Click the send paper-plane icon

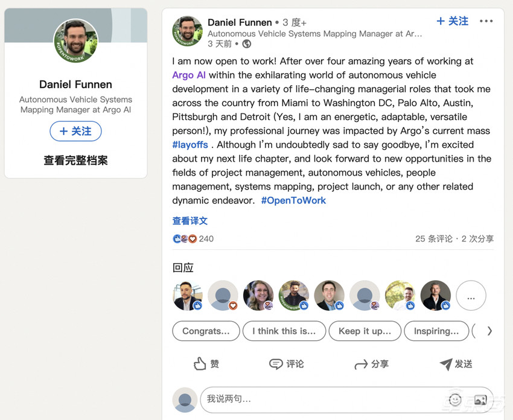[445, 364]
